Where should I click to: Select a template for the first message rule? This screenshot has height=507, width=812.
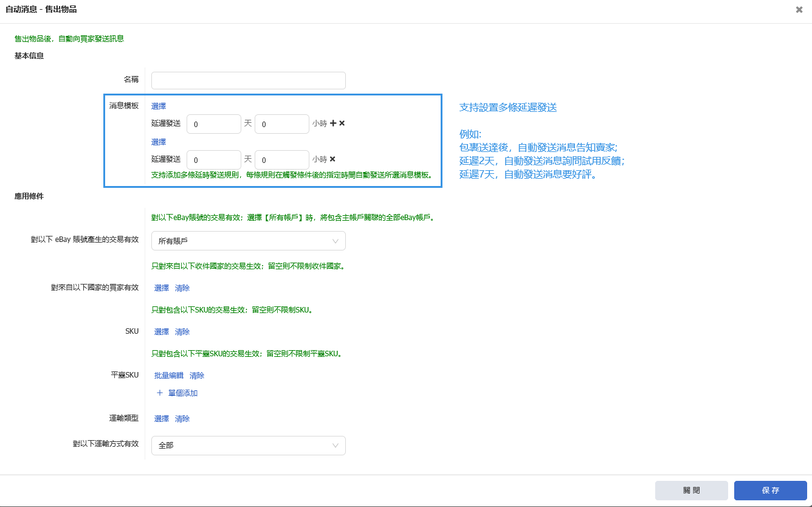tap(159, 106)
